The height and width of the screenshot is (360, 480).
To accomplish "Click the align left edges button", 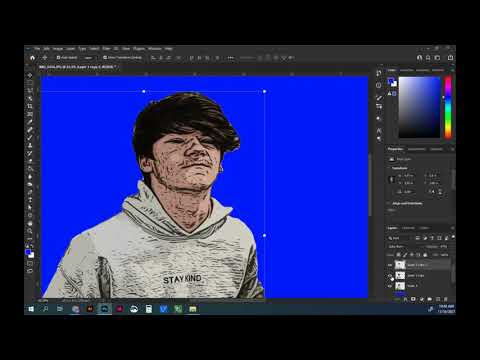I will 153,58.
